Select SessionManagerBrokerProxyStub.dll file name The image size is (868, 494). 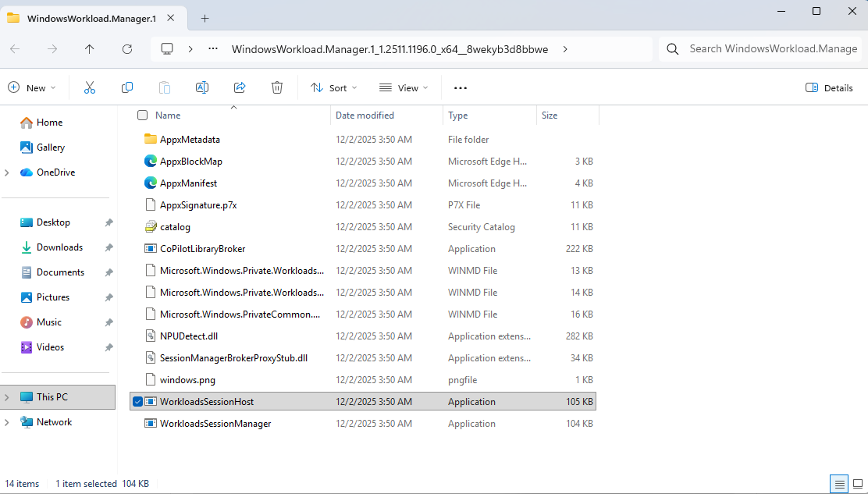[233, 358]
